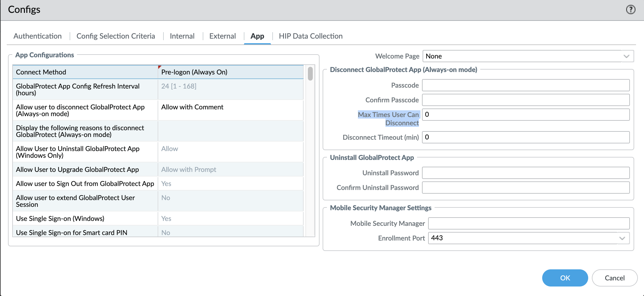Click the Uninstall Password field
644x296 pixels.
(526, 173)
